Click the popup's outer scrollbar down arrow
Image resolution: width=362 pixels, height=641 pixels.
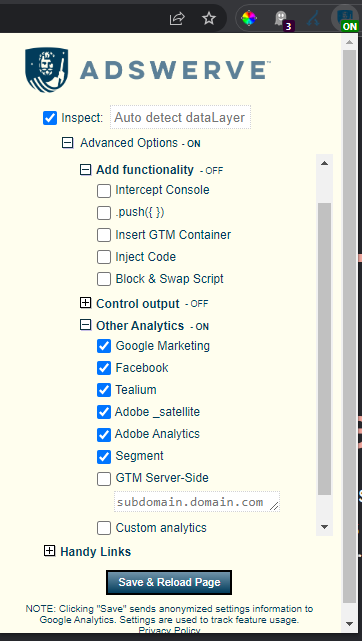[x=349, y=623]
